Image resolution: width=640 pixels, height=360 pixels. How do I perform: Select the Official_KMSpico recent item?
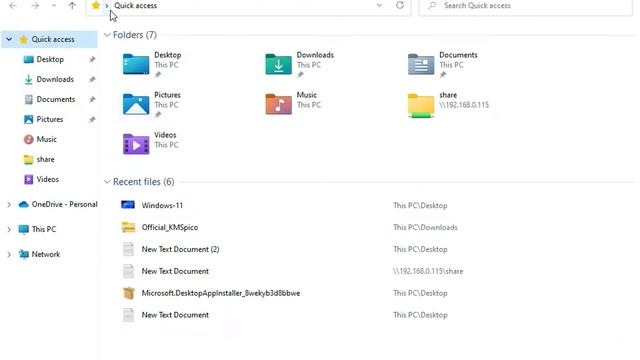pos(170,227)
